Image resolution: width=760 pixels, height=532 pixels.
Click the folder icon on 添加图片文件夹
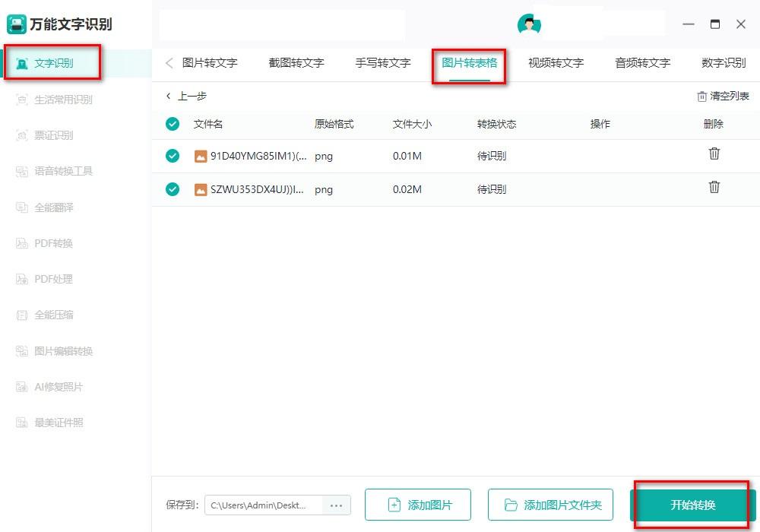(511, 505)
